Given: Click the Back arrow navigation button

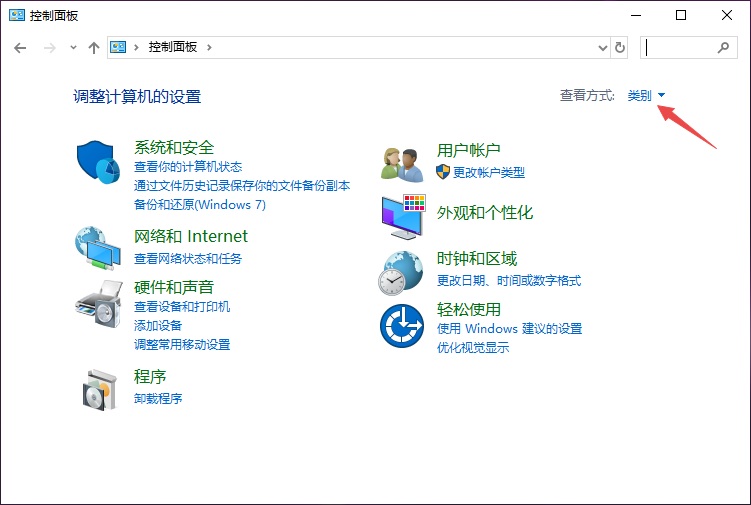Looking at the screenshot, I should 20,48.
